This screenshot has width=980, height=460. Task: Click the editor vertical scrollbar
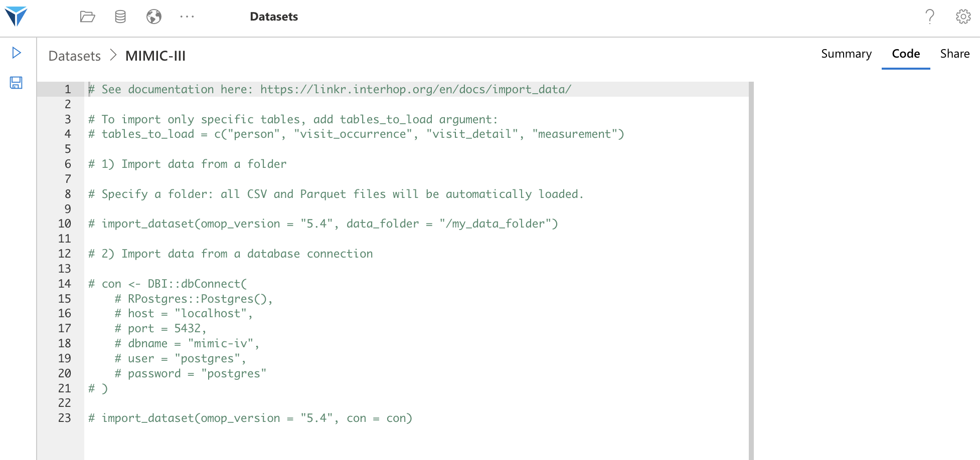coord(751,271)
